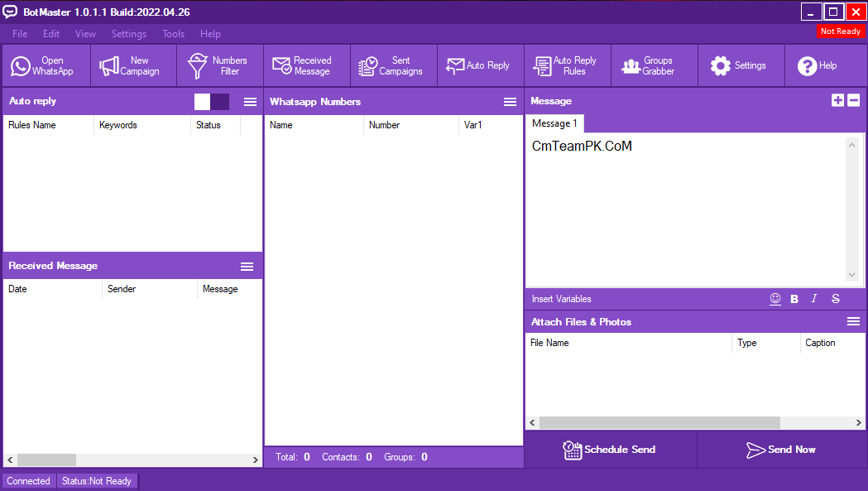Open the Auto reply panel hamburger menu
Viewport: 868px width, 491px height.
(x=250, y=101)
